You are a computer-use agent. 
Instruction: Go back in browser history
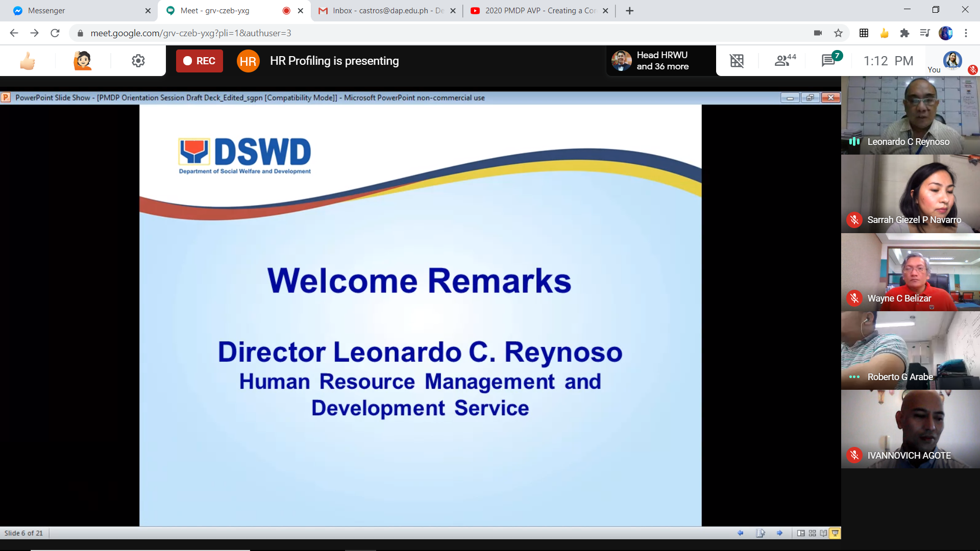click(x=14, y=33)
